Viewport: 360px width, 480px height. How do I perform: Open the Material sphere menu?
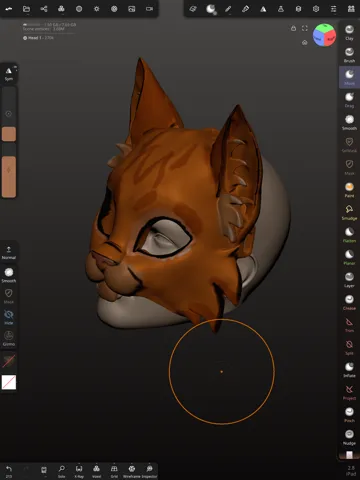pyautogui.click(x=79, y=9)
